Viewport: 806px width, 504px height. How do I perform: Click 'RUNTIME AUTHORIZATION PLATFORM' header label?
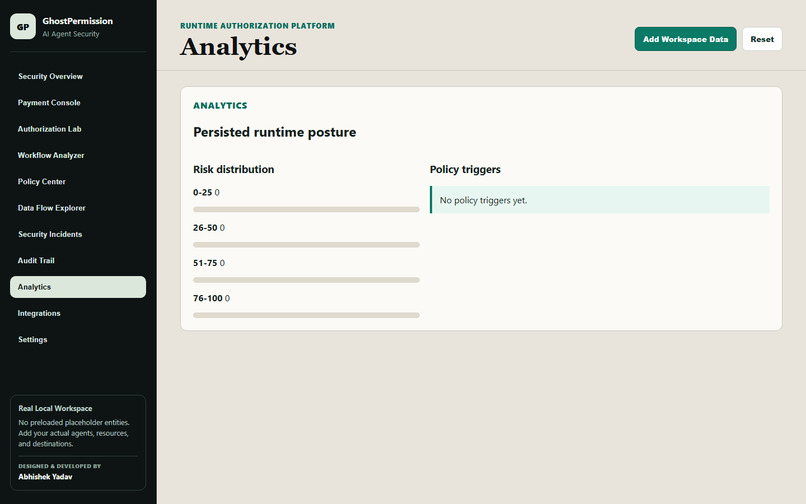click(x=258, y=26)
